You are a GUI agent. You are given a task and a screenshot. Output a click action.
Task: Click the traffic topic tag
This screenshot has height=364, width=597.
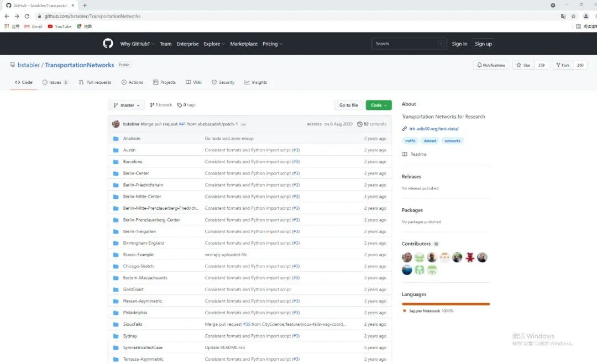click(x=410, y=141)
